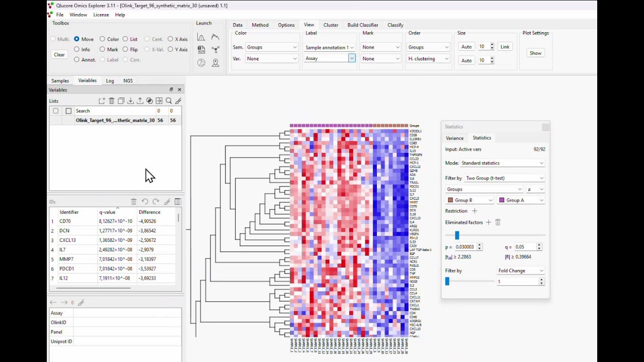Launch the line plot icon
Screen dimensions: 644x362
coord(215,37)
